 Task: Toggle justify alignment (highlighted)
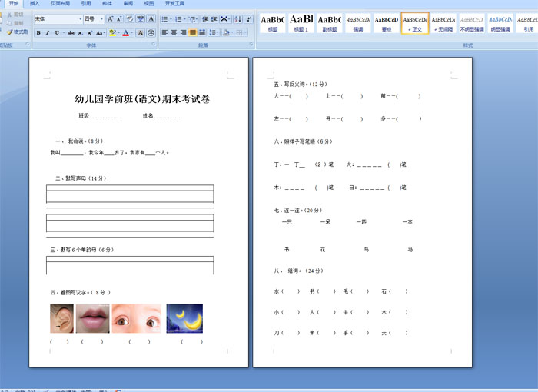point(193,32)
